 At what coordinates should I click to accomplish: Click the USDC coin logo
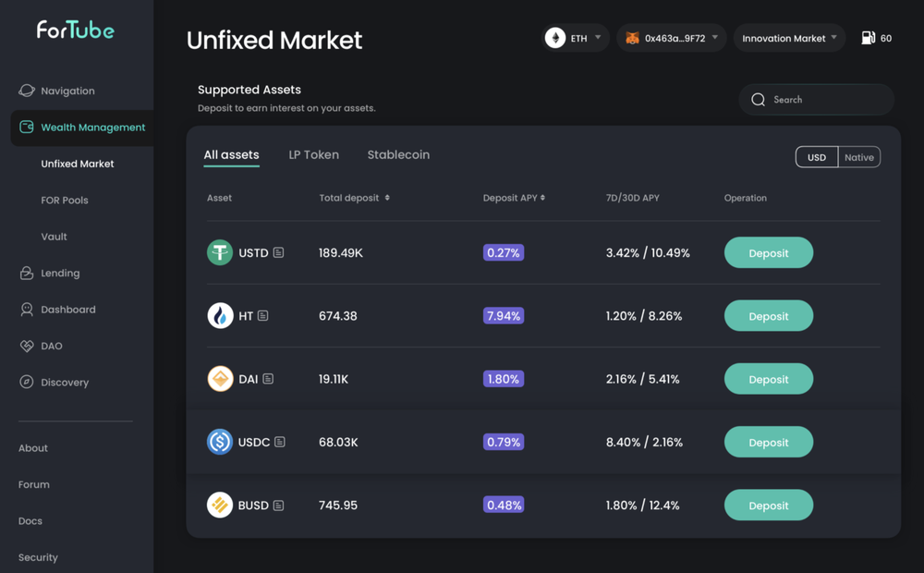click(220, 442)
